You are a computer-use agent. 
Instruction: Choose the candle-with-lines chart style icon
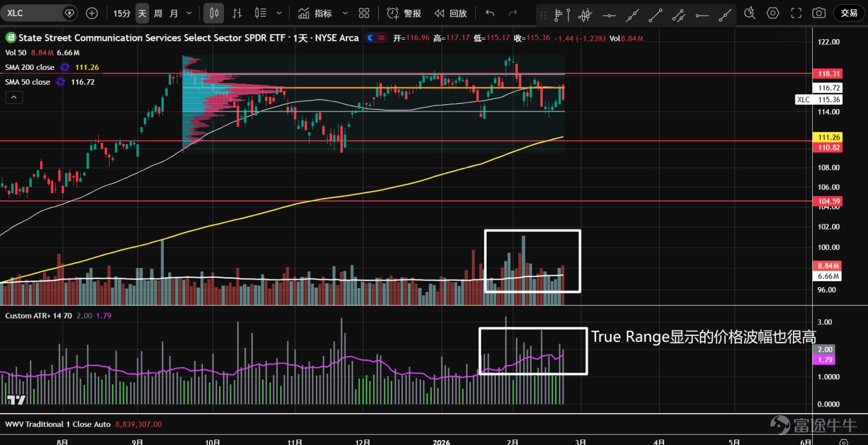260,13
